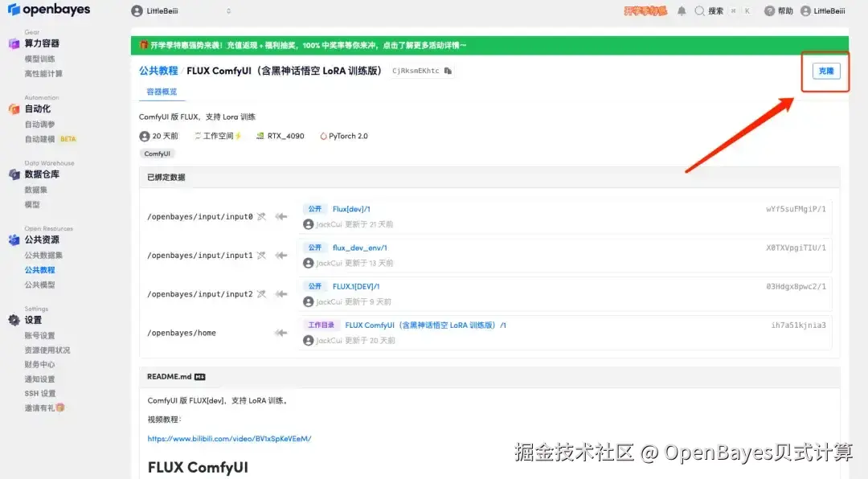Open 自动建模 BETA in the sidebar
The width and height of the screenshot is (868, 479).
click(x=50, y=139)
